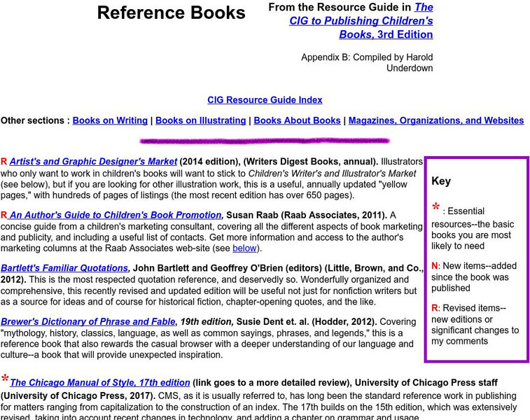
Task: Click '(University of Chicago Press, 2017)' text
Action: point(78,395)
